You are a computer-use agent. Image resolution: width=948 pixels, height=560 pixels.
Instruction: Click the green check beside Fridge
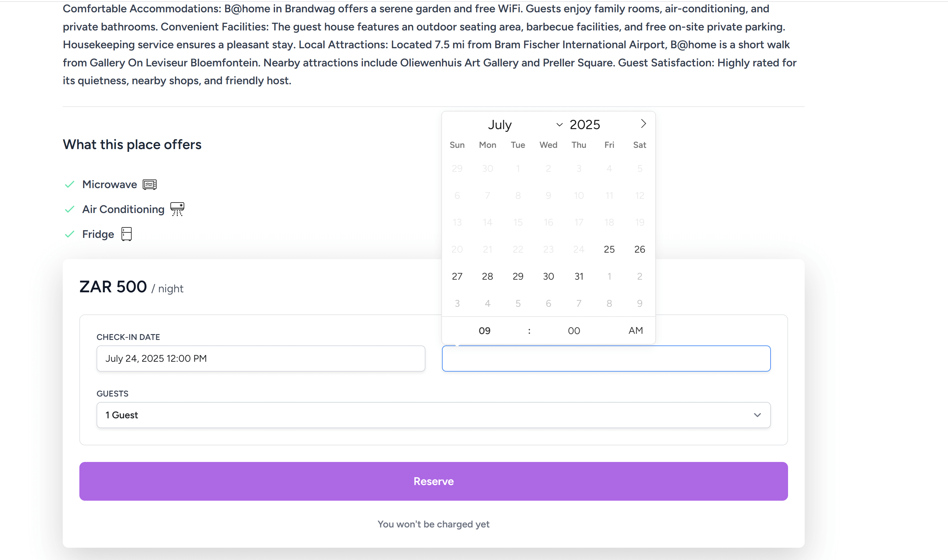tap(70, 234)
